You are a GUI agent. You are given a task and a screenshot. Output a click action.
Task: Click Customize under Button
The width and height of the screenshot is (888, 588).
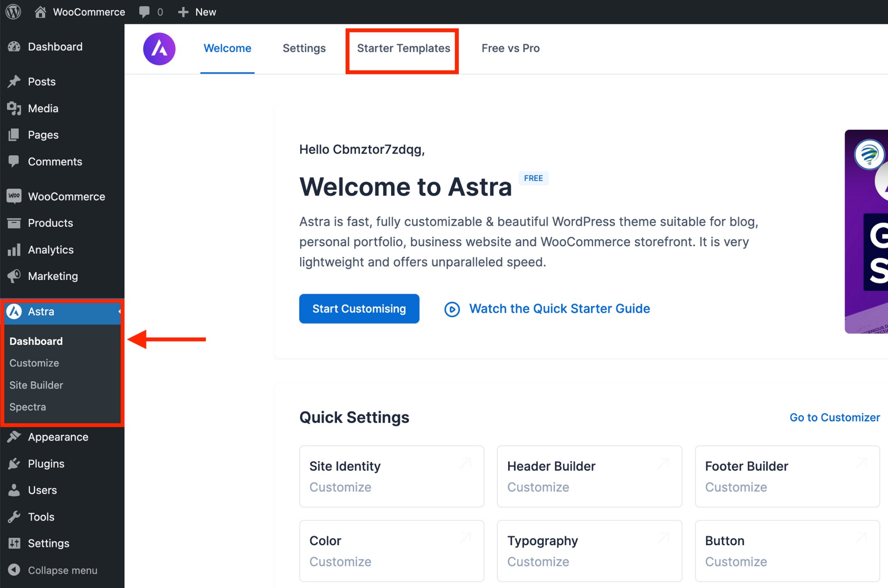pyautogui.click(x=736, y=562)
